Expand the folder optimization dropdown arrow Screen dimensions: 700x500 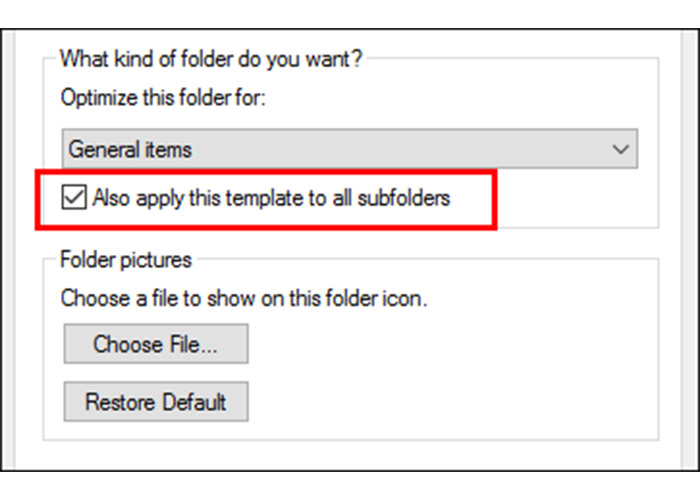(621, 150)
